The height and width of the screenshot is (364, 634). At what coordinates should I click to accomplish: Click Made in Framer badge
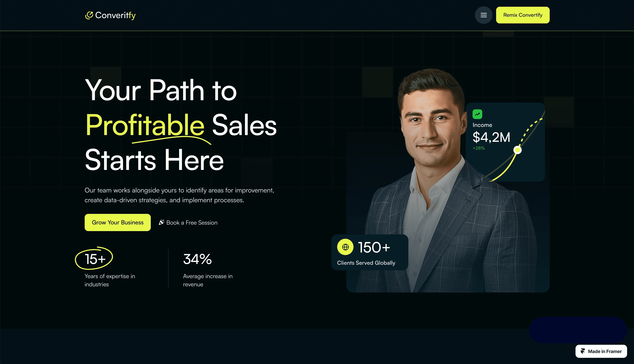click(x=601, y=351)
